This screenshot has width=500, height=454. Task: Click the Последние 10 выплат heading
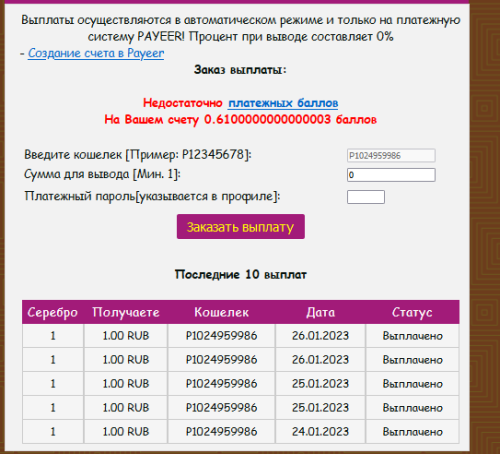point(241,275)
